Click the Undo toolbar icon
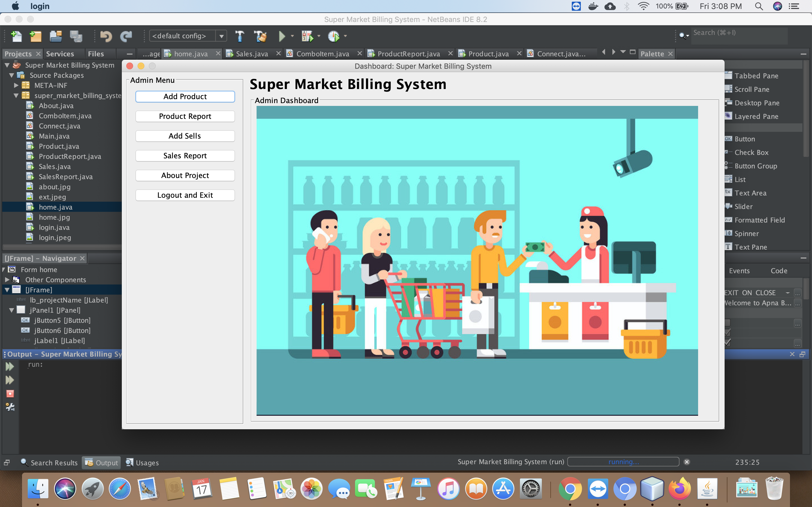Screen dimensions: 812x507 tap(105, 36)
